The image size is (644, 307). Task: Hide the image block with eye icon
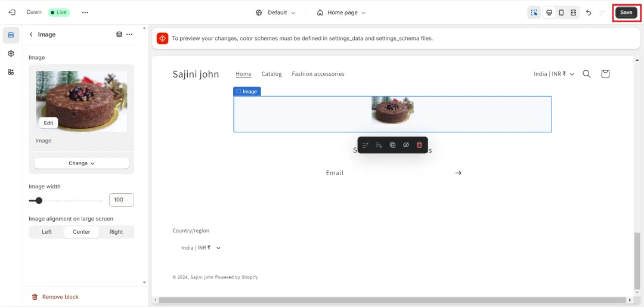pos(405,145)
